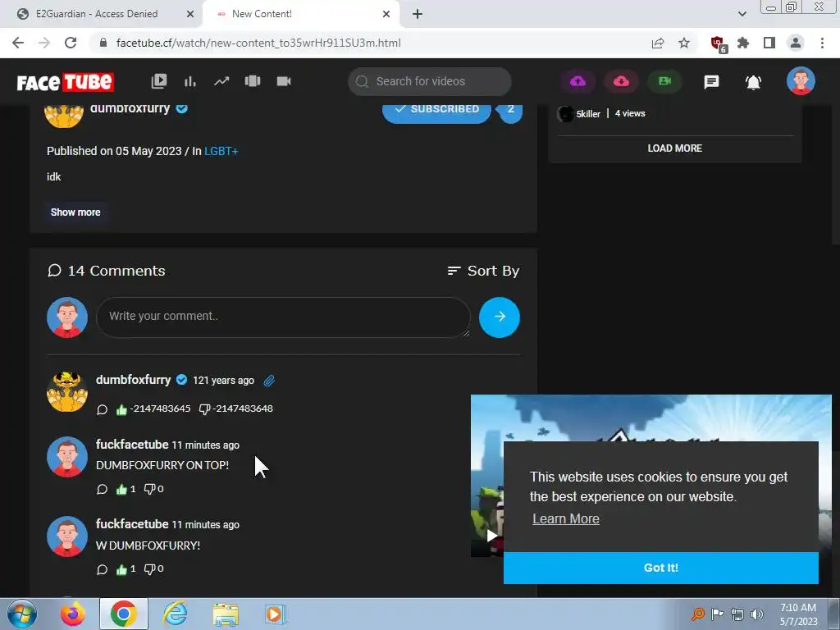Image resolution: width=840 pixels, height=630 pixels.
Task: Click the share page icon in address bar
Action: pos(658,43)
